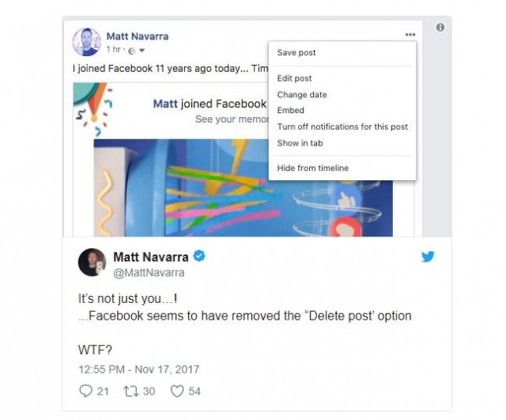Viewport: 506px width, 420px height.
Task: Hide the post from timeline
Action: [x=313, y=168]
